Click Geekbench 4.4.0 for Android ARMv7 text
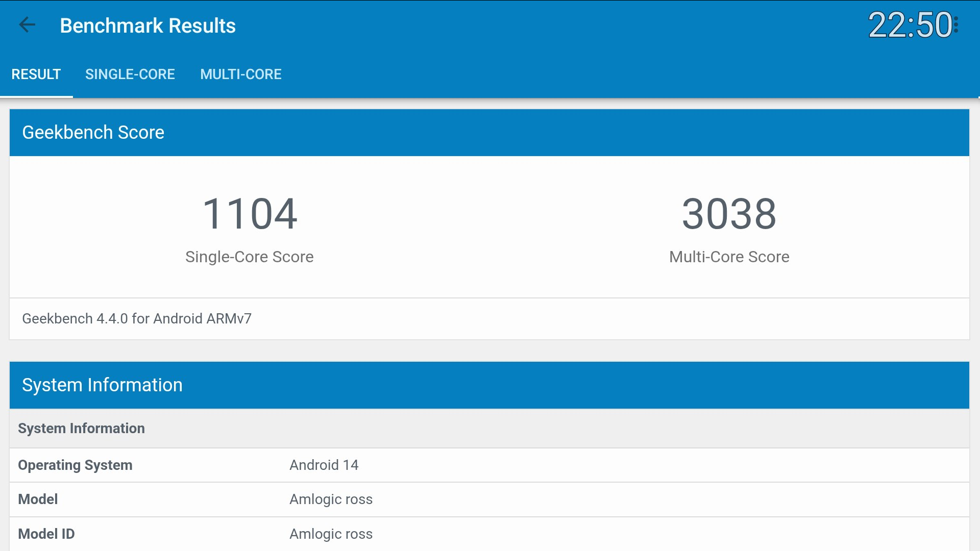The width and height of the screenshot is (980, 551). (x=137, y=319)
